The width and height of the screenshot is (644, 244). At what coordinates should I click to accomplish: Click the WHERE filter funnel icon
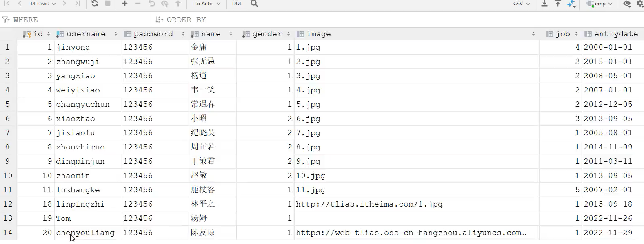click(6, 20)
